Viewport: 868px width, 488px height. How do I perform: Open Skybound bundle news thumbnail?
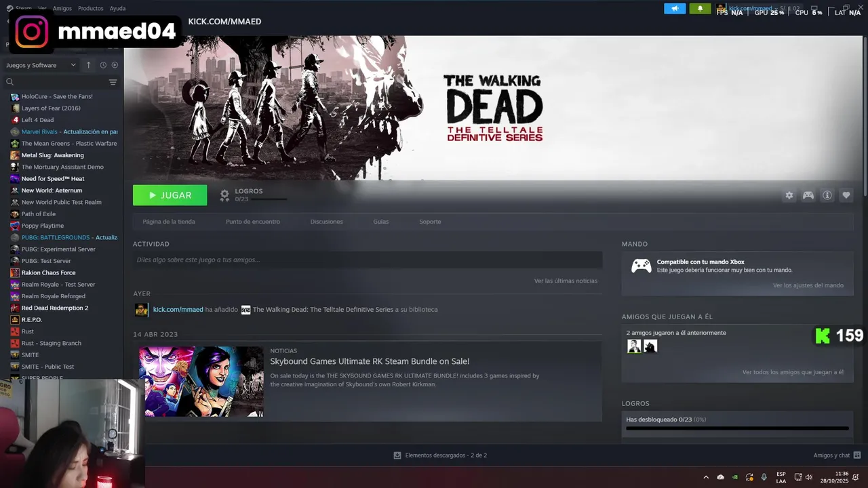click(201, 382)
